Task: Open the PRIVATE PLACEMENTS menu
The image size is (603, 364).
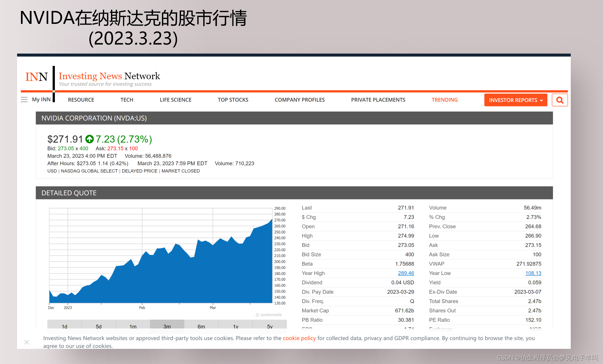Action: click(378, 100)
